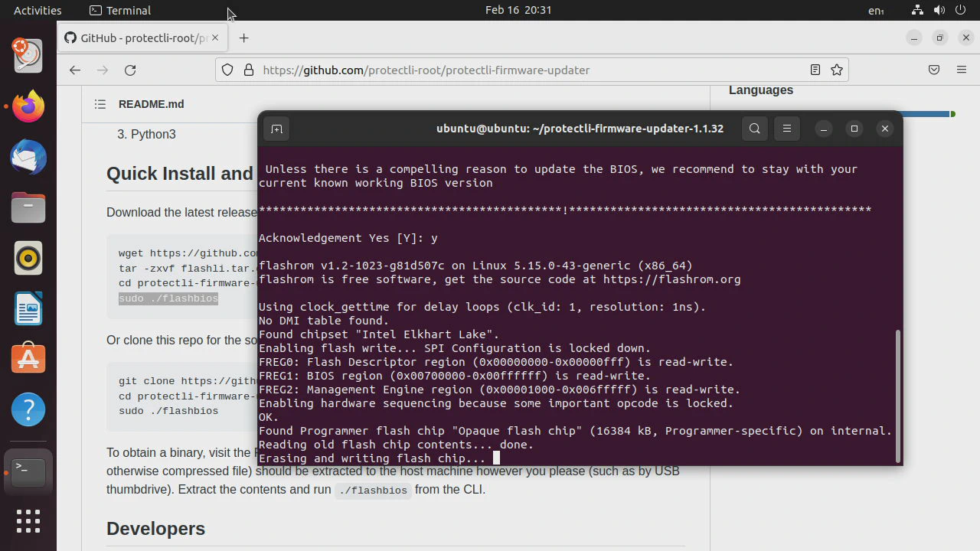Viewport: 980px width, 551px height.
Task: Open a new terminal tab via header icon
Action: coord(276,129)
